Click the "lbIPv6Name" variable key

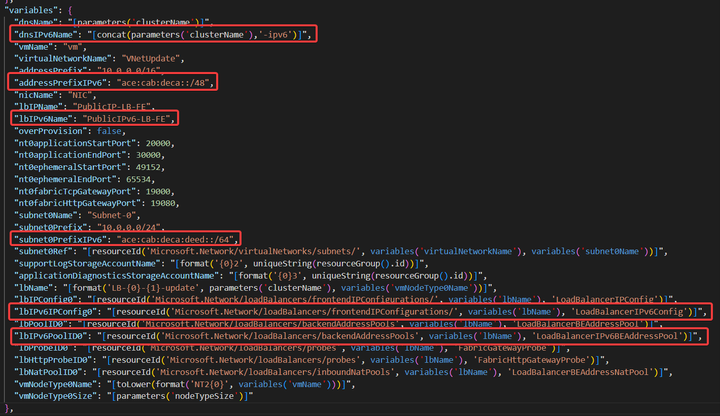44,118
